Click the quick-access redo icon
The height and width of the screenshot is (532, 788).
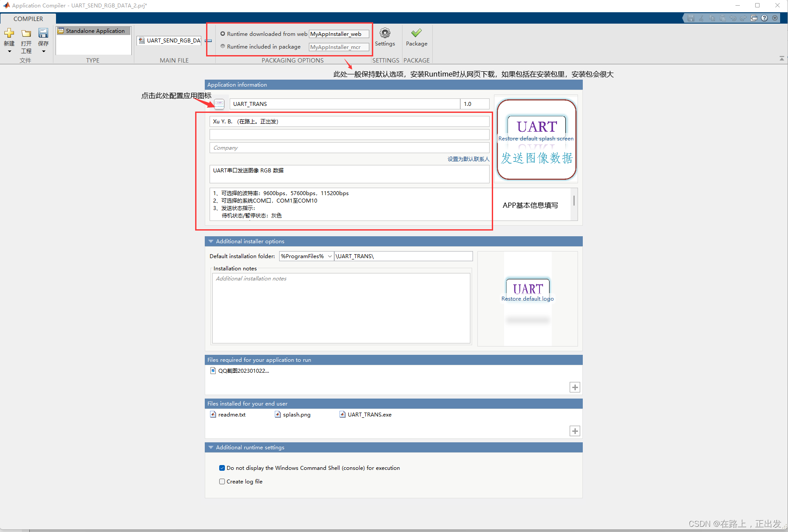(x=743, y=18)
